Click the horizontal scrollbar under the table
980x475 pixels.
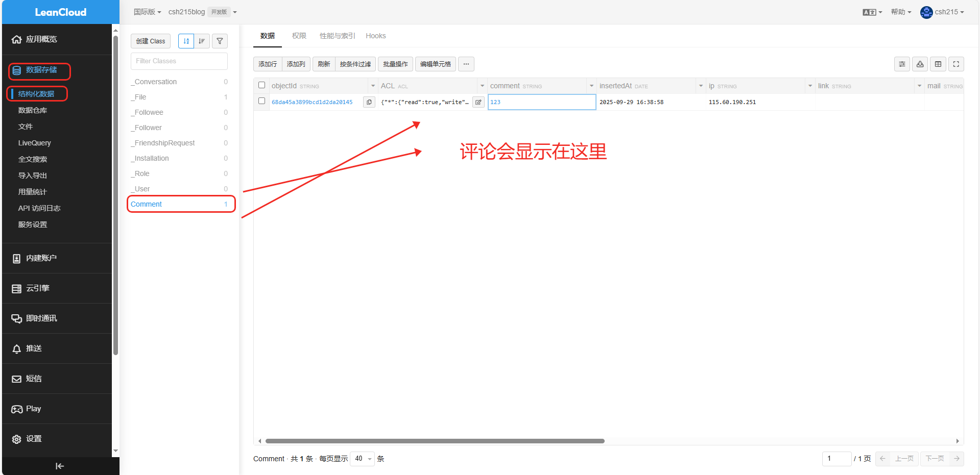pos(434,441)
